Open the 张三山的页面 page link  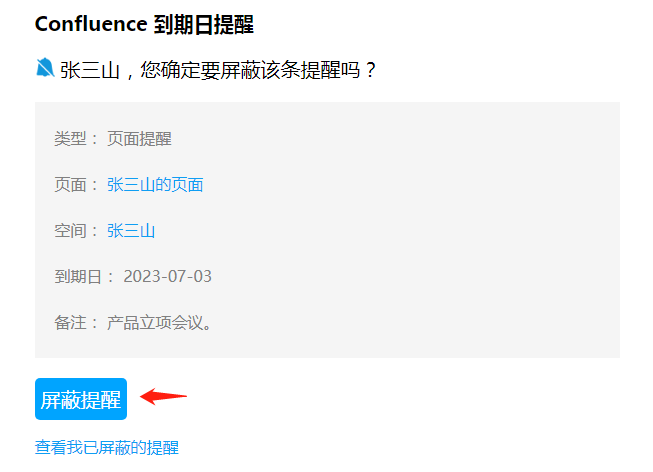coord(155,184)
